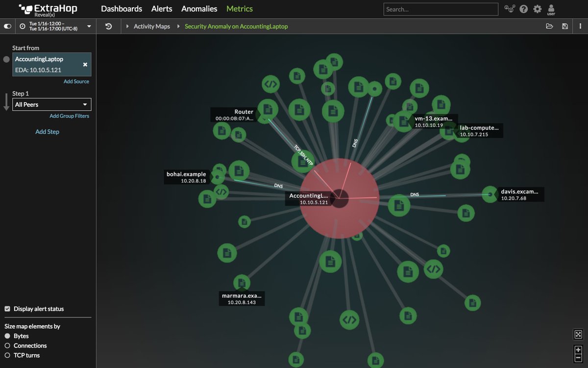Expand arrow before Activity Maps breadcrumb
The width and height of the screenshot is (588, 368).
(128, 26)
